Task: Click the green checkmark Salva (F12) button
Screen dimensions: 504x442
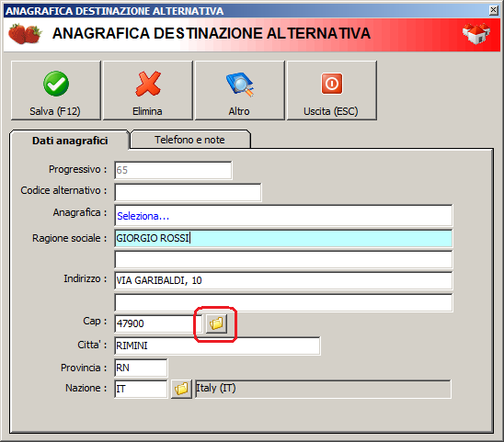Action: coord(56,91)
